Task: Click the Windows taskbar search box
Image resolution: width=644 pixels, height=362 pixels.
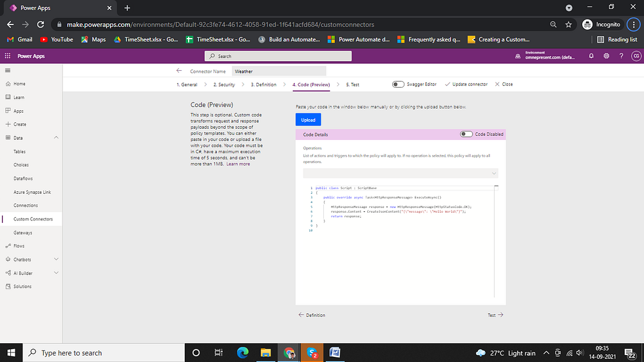Action: (x=104, y=353)
